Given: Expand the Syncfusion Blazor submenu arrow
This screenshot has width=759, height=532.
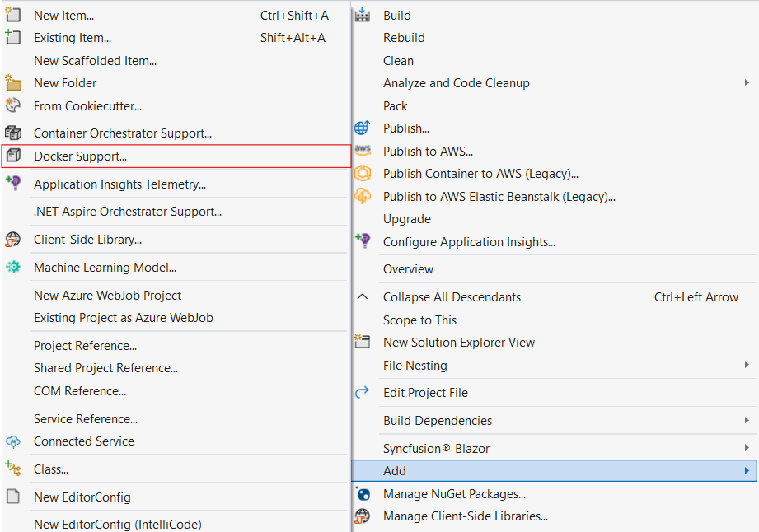Looking at the screenshot, I should (747, 448).
